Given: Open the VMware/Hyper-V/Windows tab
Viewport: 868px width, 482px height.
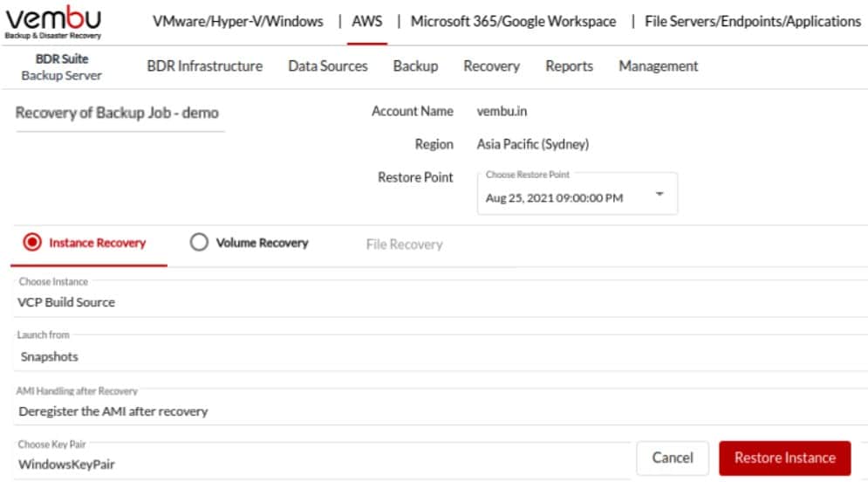Looking at the screenshot, I should coord(238,22).
